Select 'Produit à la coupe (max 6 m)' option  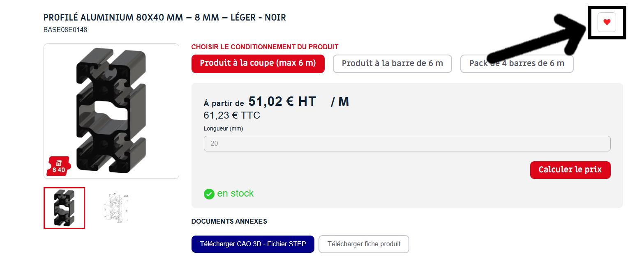click(258, 64)
